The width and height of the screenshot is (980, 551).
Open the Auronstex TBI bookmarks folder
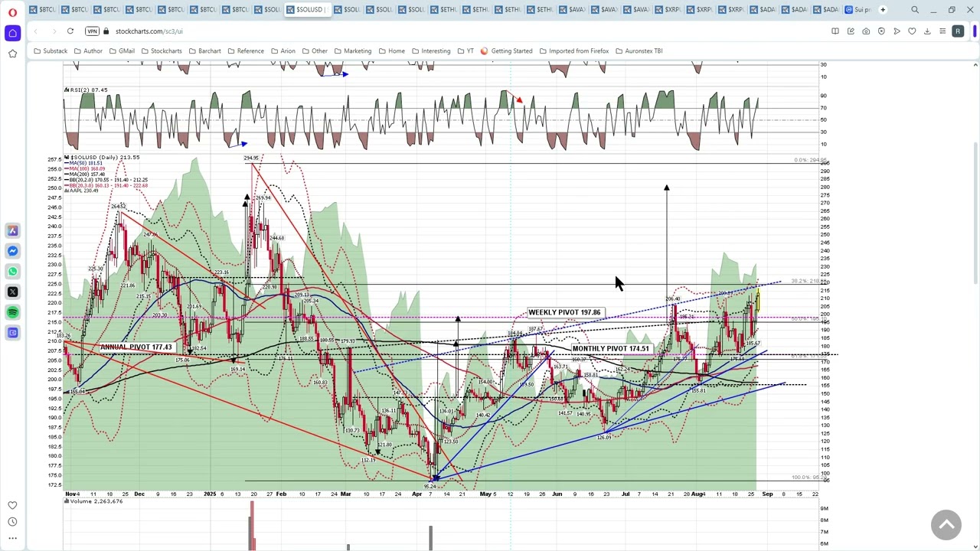[x=639, y=51]
